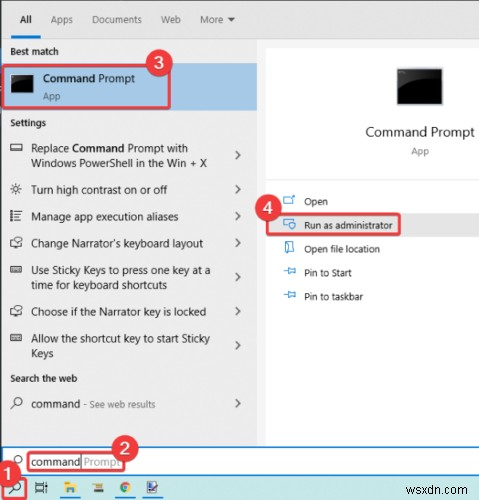
Task: Click the app execution aliases list icon
Action: pyautogui.click(x=16, y=216)
